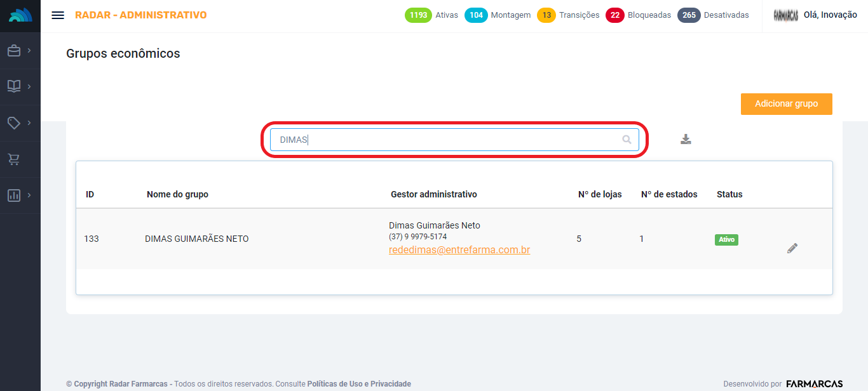Expand the book menu chevron
868x391 pixels.
[29, 86]
